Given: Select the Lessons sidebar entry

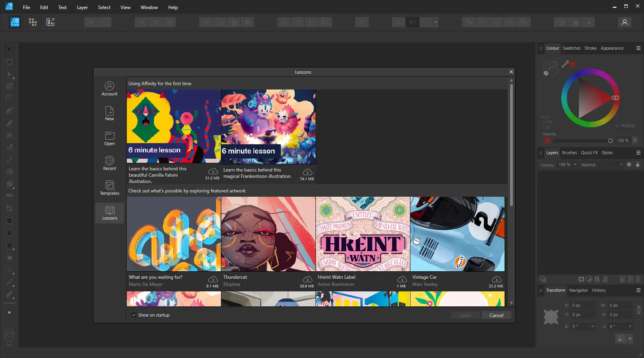Looking at the screenshot, I should click(109, 213).
